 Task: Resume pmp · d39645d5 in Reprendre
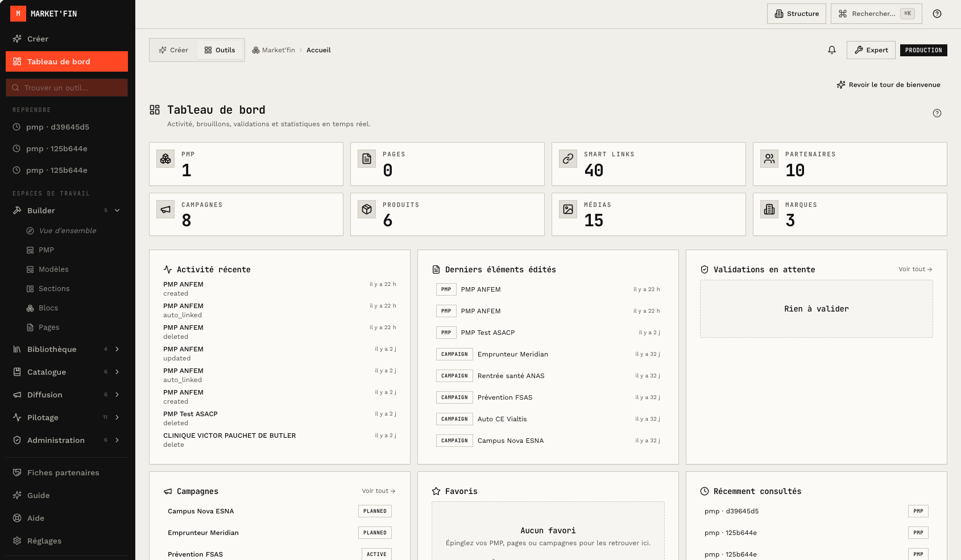click(67, 127)
